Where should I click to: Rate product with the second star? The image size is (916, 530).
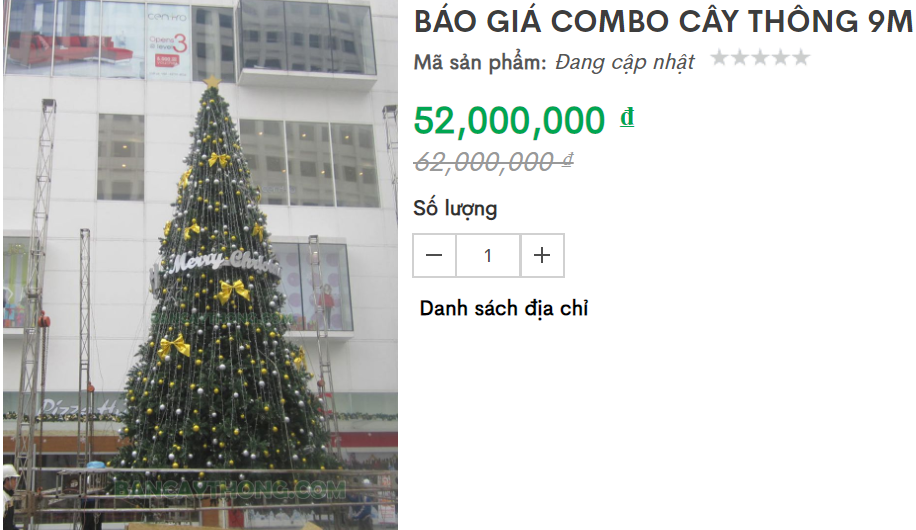tap(740, 57)
